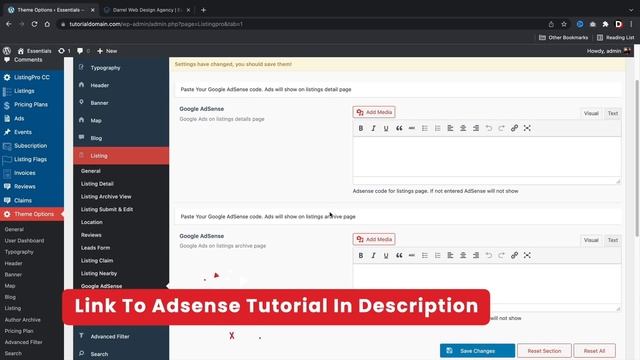Image resolution: width=640 pixels, height=360 pixels.
Task: Open new browser tab
Action: pyautogui.click(x=203, y=10)
